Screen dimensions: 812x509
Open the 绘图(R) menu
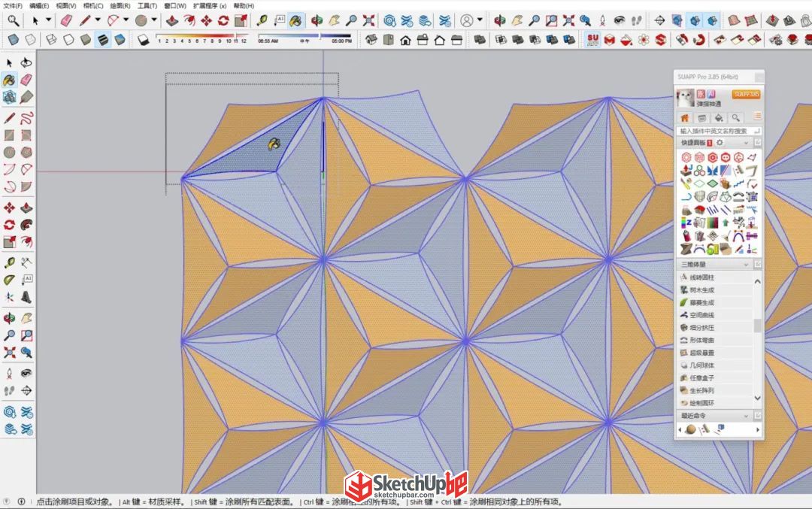(120, 6)
